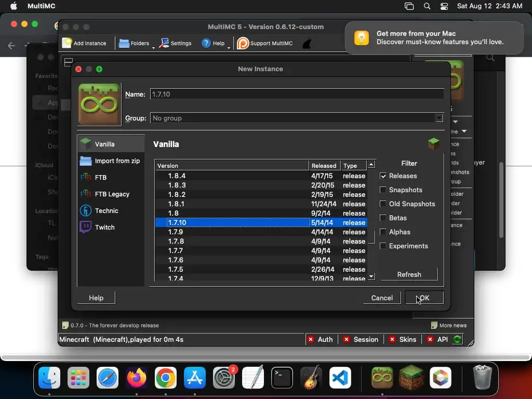Screen dimensions: 532x399
Task: Click the Auth status indicator
Action: point(320,339)
